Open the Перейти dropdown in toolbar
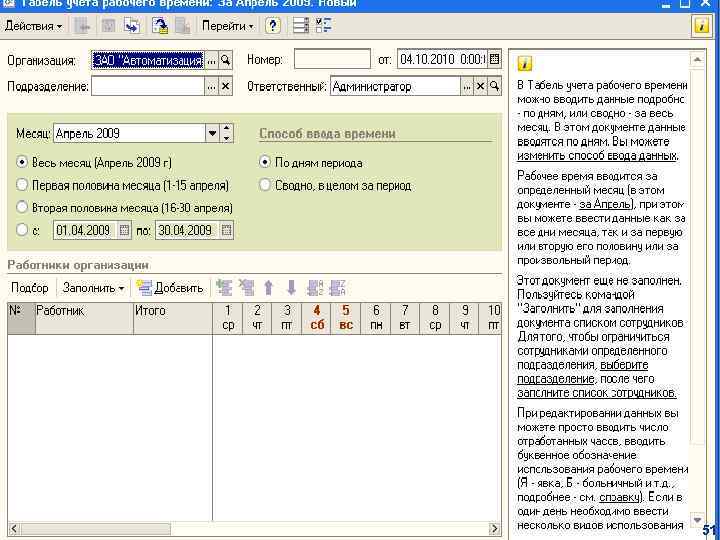This screenshot has width=720, height=540. pos(227,26)
